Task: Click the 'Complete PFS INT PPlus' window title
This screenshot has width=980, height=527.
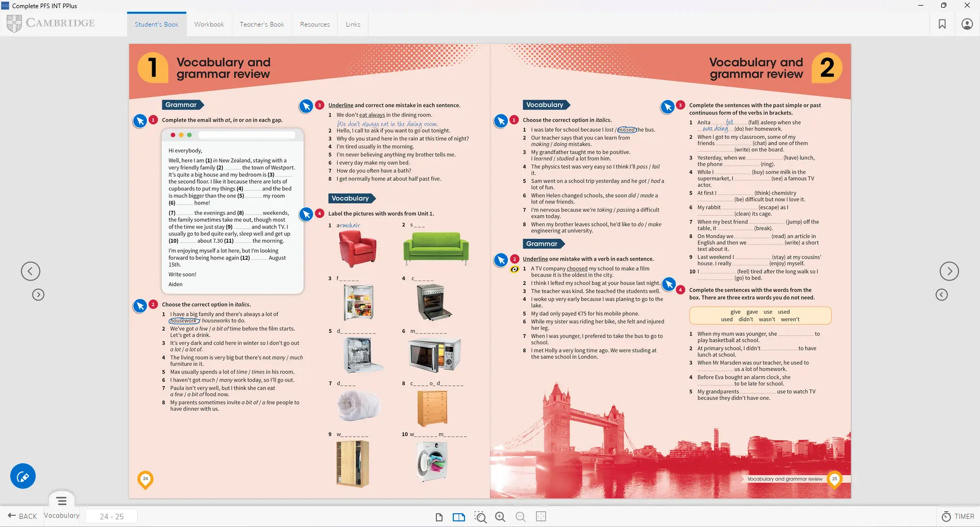Action: [x=44, y=6]
